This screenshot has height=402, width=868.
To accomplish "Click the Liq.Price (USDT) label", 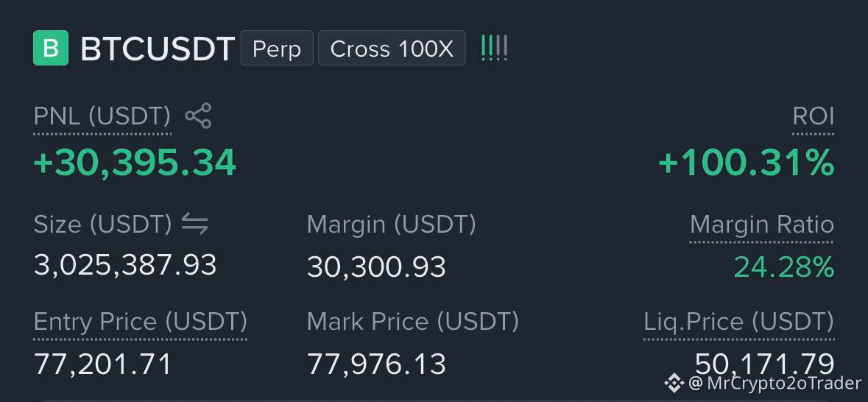I will click(x=739, y=322).
